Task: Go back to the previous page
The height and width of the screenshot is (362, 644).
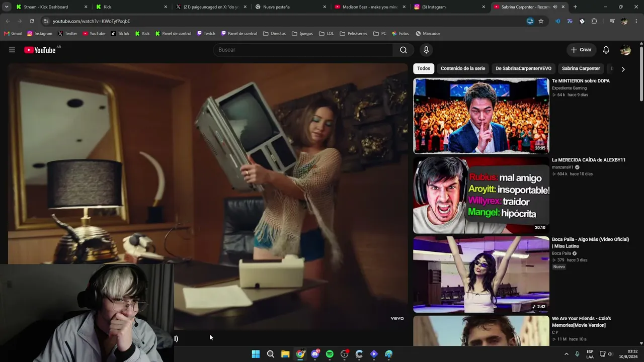Action: (x=8, y=21)
